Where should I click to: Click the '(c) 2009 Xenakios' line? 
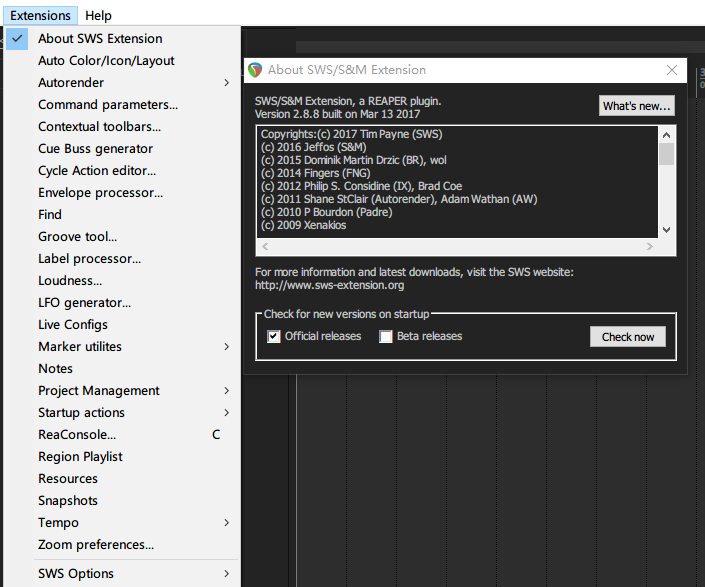point(303,225)
